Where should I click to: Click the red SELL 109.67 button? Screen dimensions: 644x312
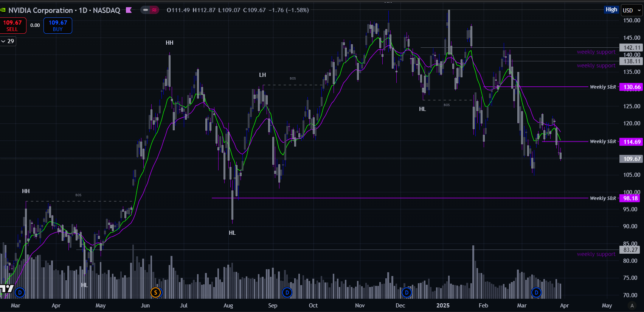point(12,26)
